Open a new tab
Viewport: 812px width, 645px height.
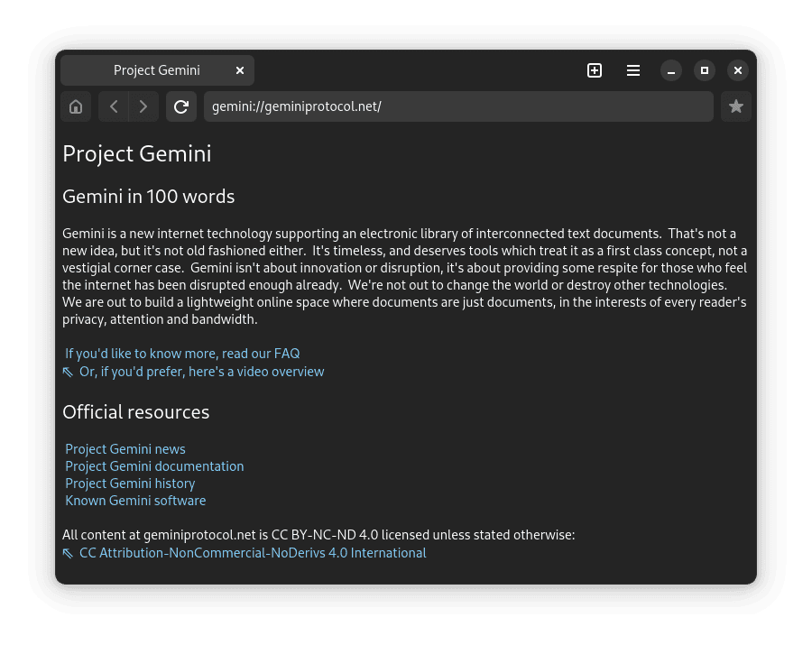[x=595, y=70]
